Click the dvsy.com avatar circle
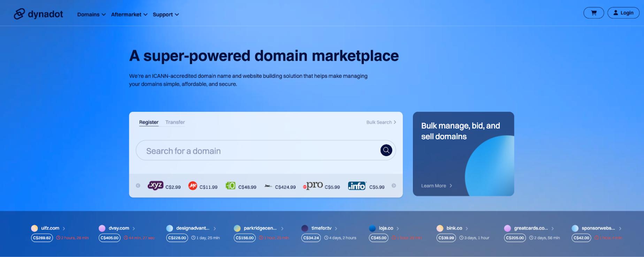 (102, 228)
